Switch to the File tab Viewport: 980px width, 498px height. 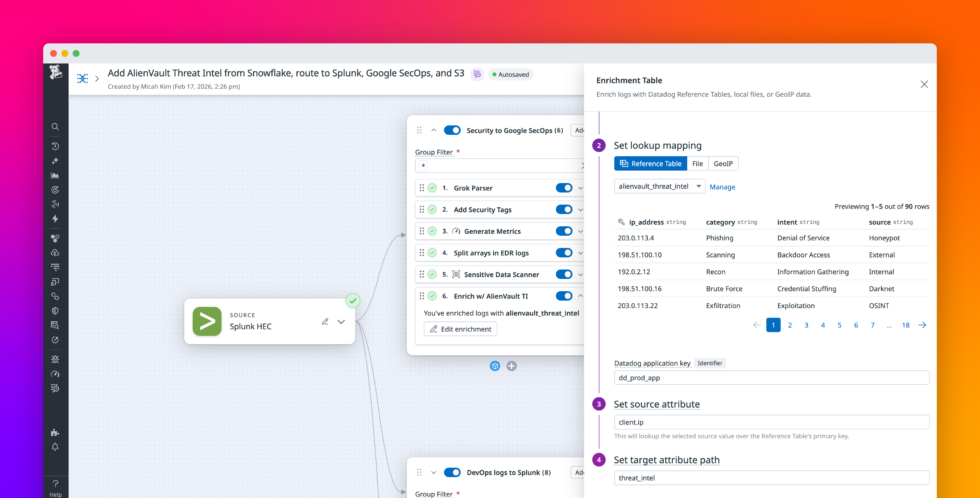pos(697,164)
